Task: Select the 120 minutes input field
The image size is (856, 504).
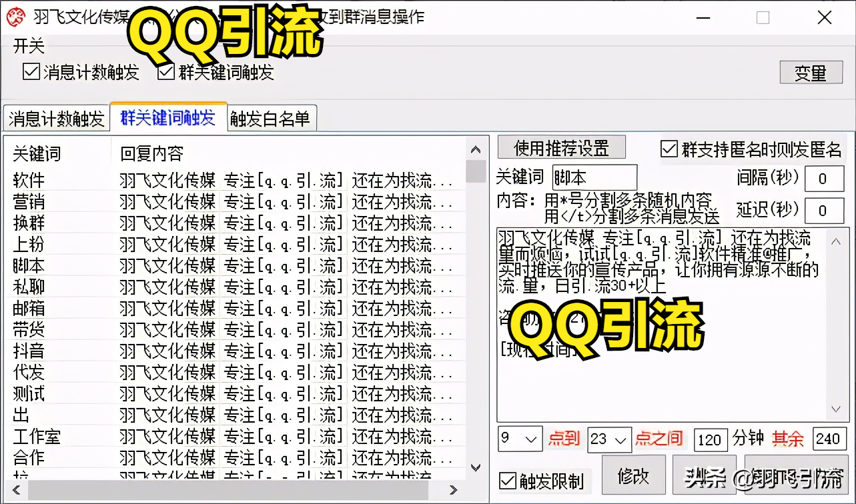Action: pyautogui.click(x=711, y=439)
